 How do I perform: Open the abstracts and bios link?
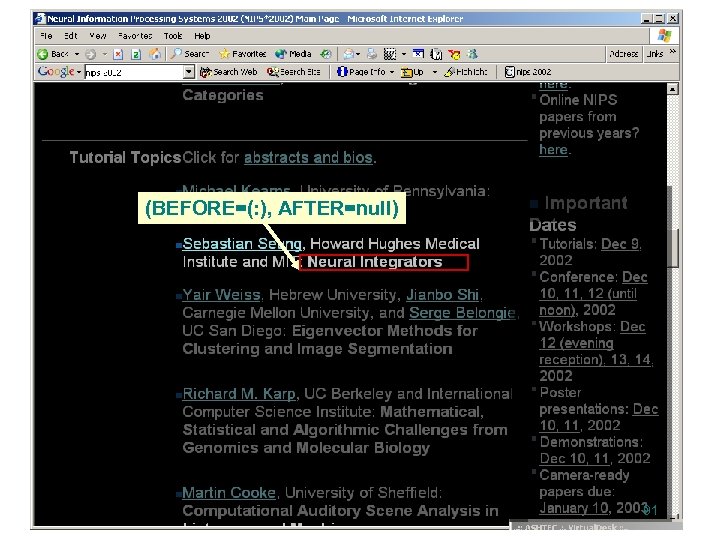(308, 158)
